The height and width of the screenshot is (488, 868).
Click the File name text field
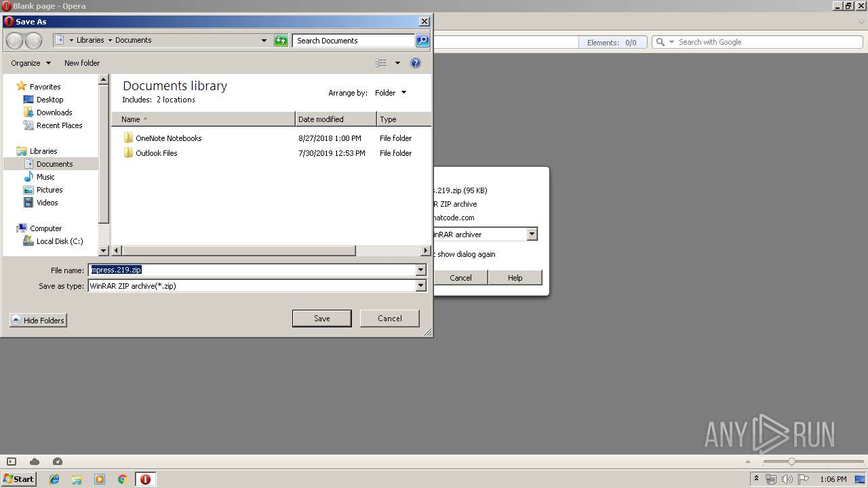[x=252, y=270]
